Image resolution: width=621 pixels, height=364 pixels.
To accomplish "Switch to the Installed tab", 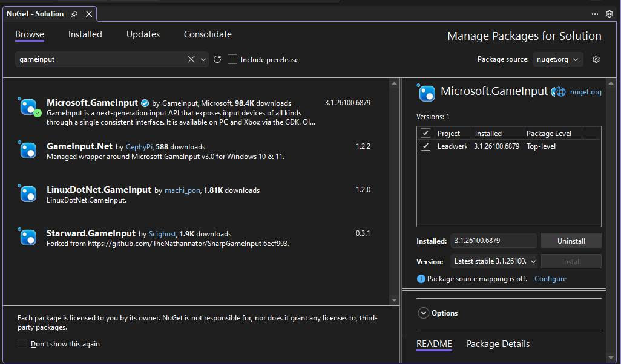I will pyautogui.click(x=85, y=34).
